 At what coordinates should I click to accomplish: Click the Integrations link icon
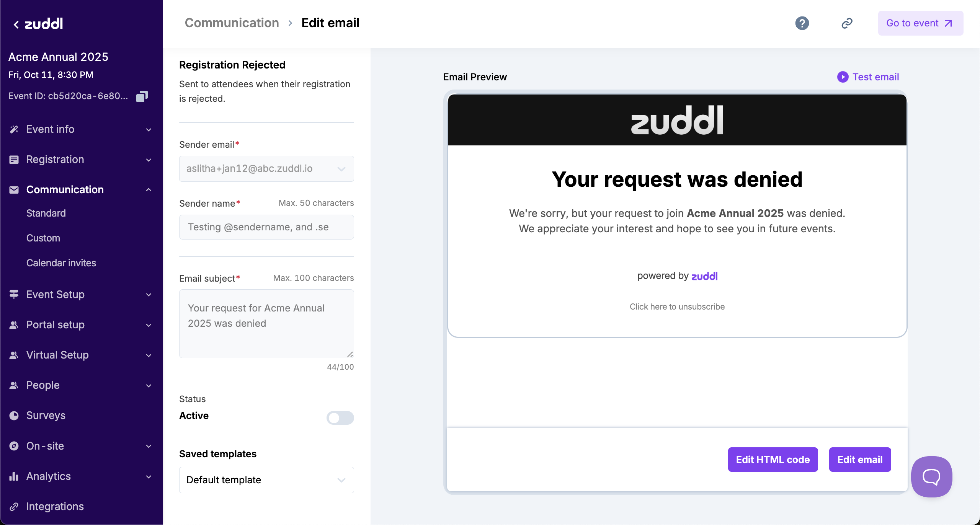pos(14,507)
